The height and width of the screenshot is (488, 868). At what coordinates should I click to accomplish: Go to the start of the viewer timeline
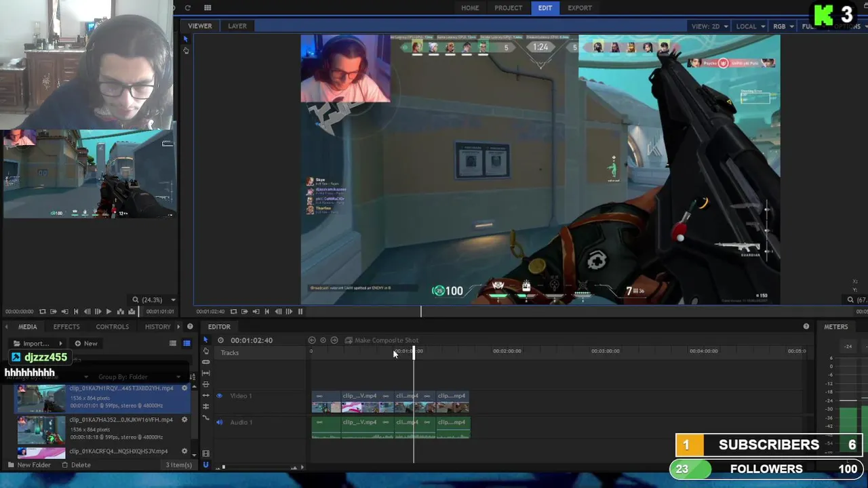(267, 312)
